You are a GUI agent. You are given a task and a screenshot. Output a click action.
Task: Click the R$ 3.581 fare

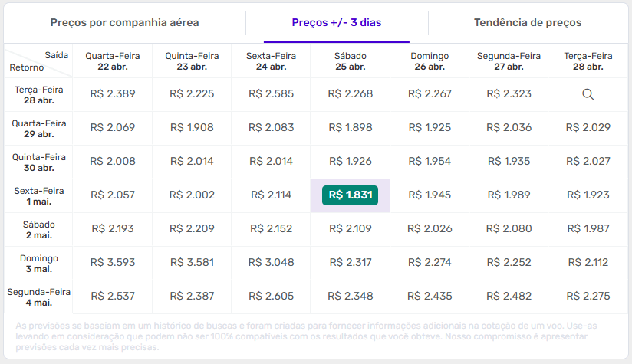[192, 262]
